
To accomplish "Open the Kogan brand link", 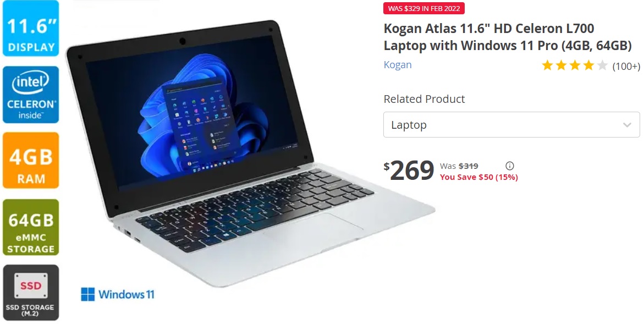I will pyautogui.click(x=398, y=65).
